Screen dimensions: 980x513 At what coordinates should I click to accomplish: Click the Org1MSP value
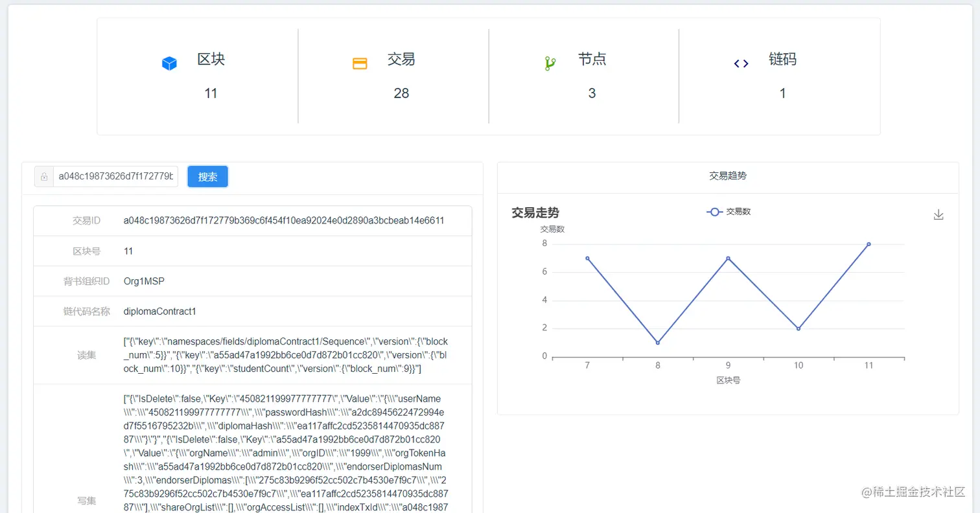tap(143, 281)
